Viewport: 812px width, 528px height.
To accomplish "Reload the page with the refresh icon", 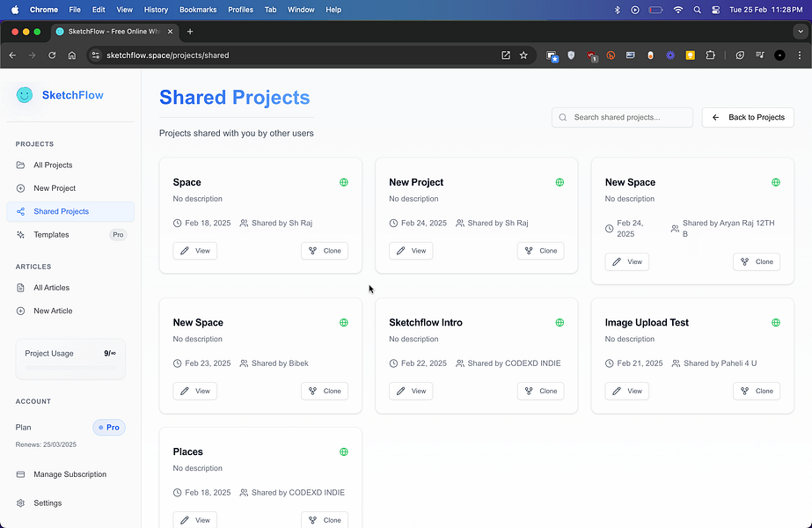I will pyautogui.click(x=52, y=55).
